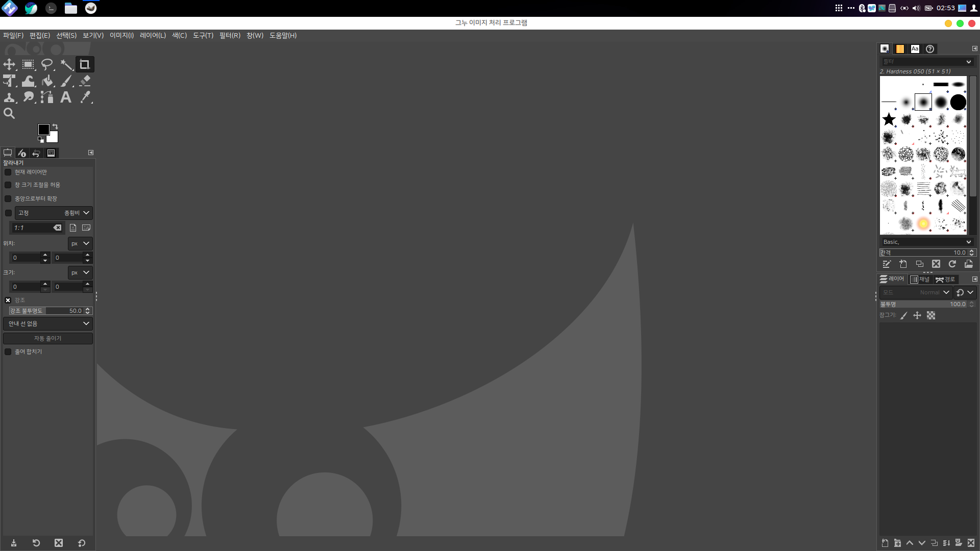The width and height of the screenshot is (980, 551).
Task: Switch to the 채널 channels tab
Action: tap(920, 280)
